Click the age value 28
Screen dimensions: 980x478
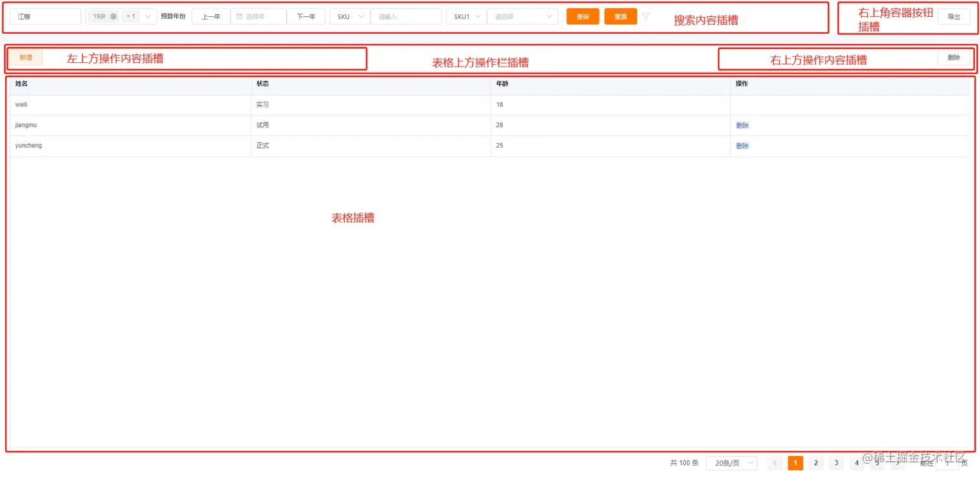[500, 125]
